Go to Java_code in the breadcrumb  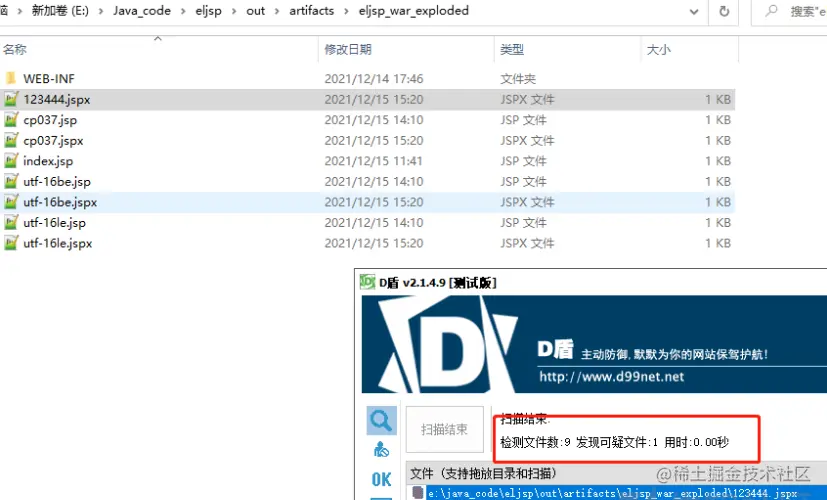[142, 11]
